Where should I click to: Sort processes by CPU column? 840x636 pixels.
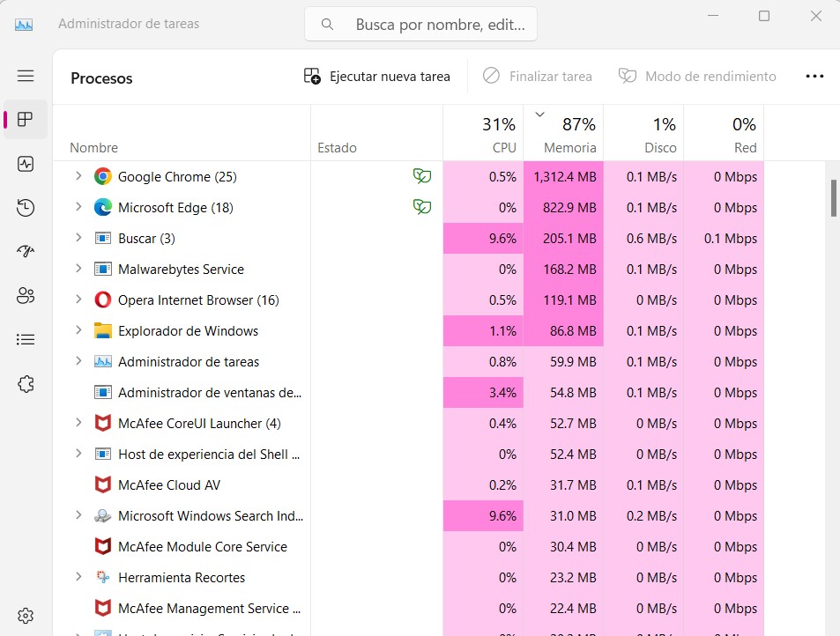[483, 133]
